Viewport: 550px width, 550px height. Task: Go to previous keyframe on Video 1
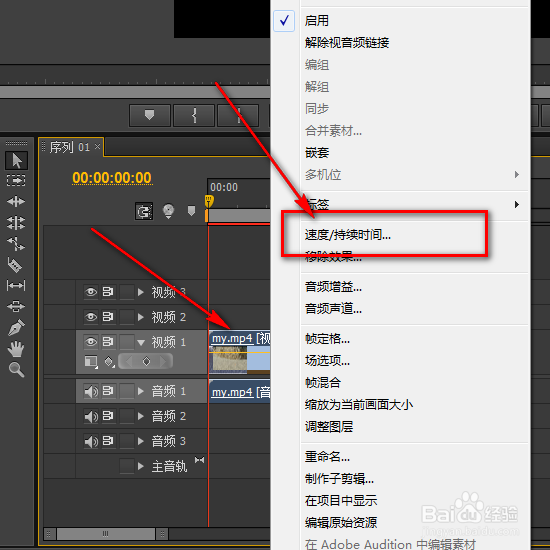[129, 361]
